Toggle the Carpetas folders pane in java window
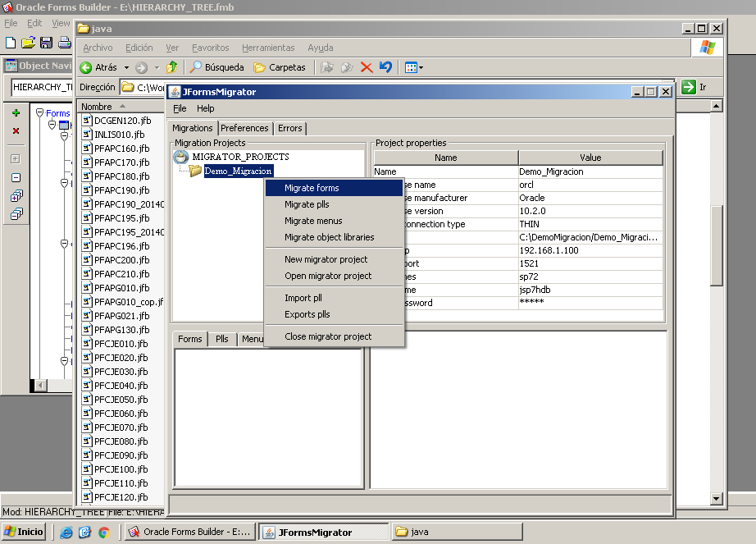 pyautogui.click(x=280, y=67)
